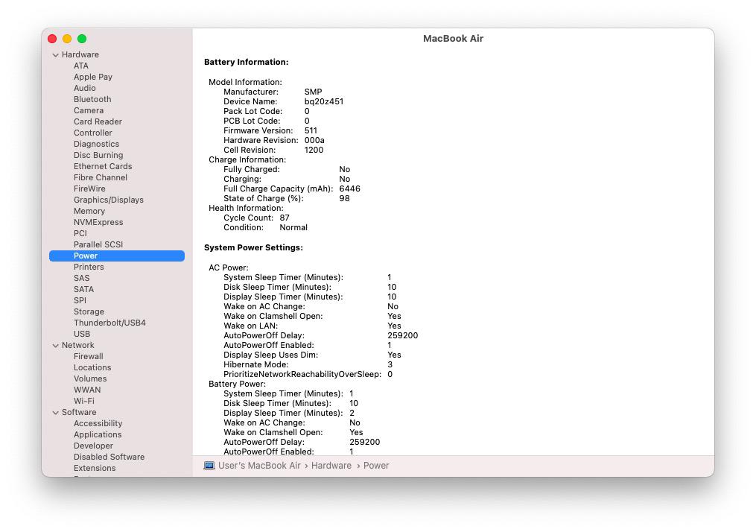Click AC Power AutoPowerOff Delay value 259200

click(403, 335)
